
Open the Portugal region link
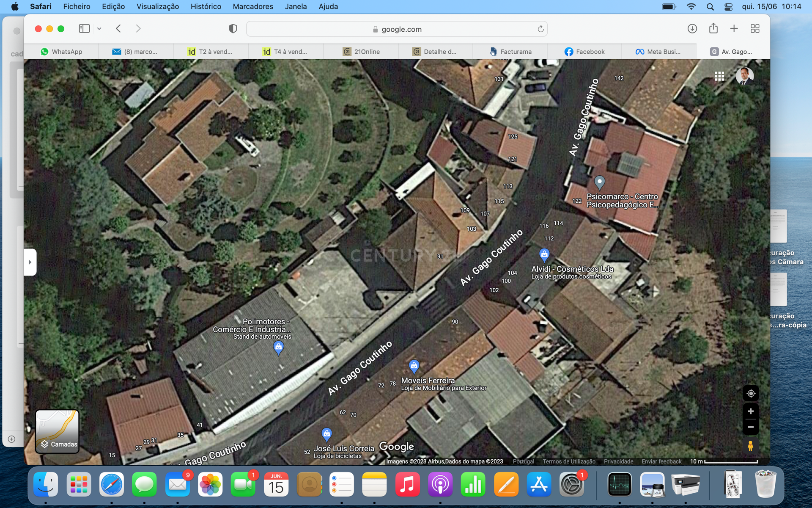click(524, 461)
